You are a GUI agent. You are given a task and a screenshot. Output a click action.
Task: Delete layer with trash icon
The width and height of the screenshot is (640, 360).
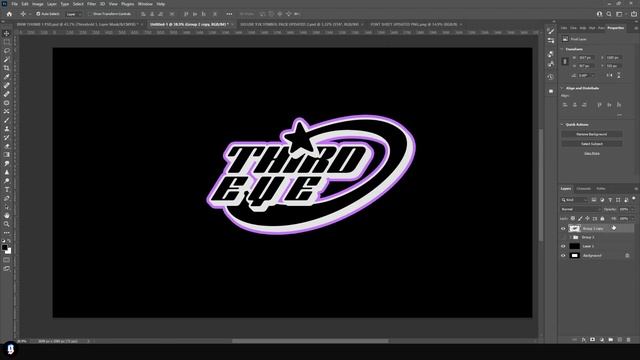click(629, 340)
